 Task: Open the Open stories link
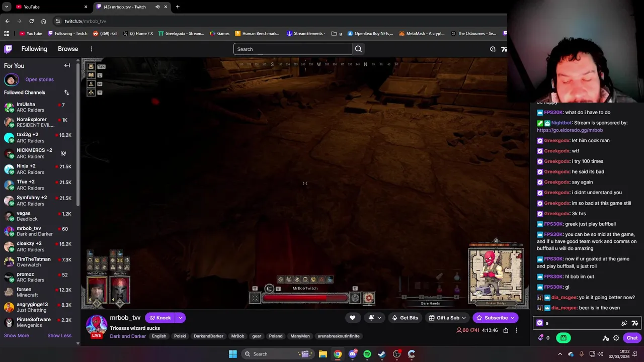point(39,79)
